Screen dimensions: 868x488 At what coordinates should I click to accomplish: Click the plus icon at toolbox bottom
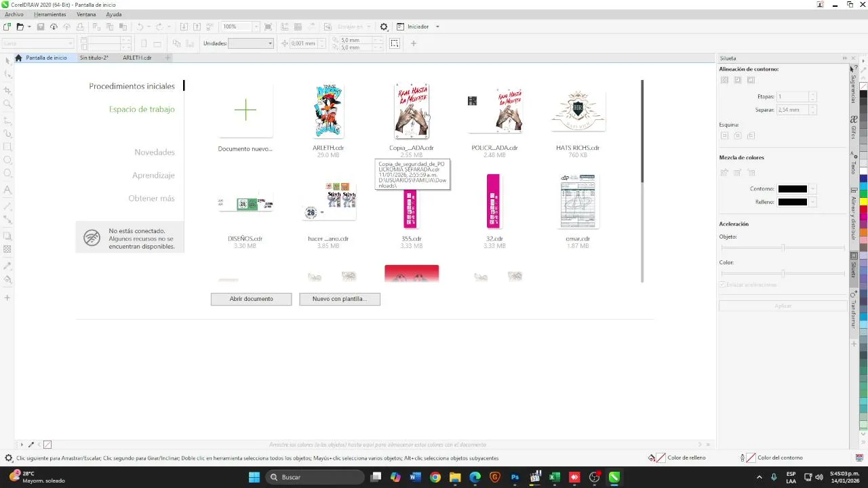pos(7,298)
